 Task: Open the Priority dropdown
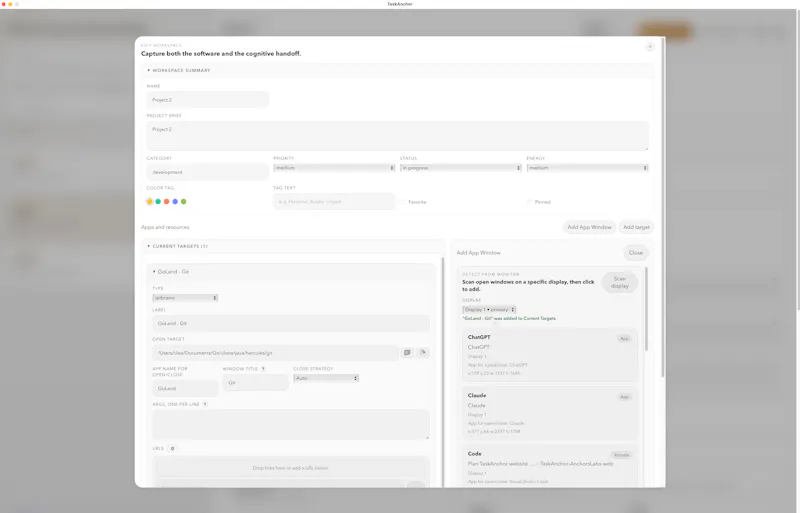pyautogui.click(x=334, y=168)
